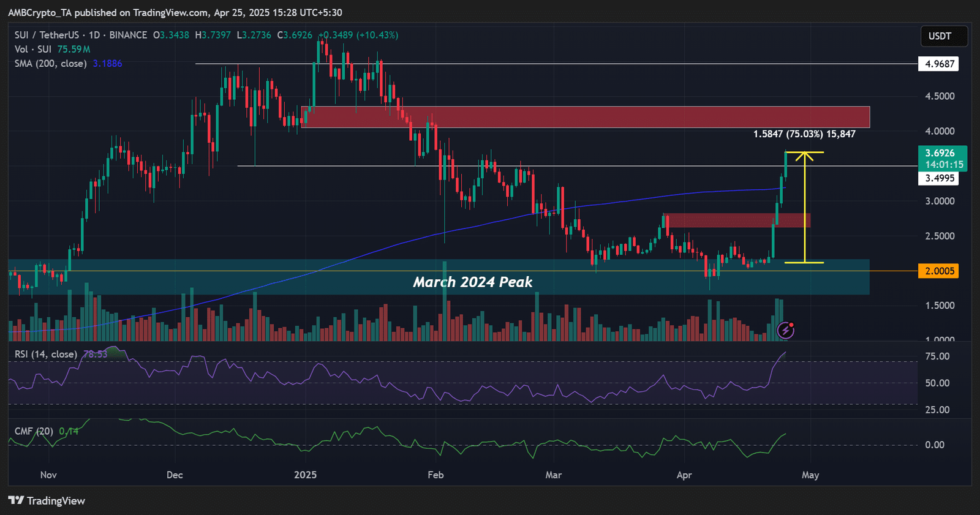Select the 3.4995 horizontal line price label
The height and width of the screenshot is (515, 980).
[939, 178]
